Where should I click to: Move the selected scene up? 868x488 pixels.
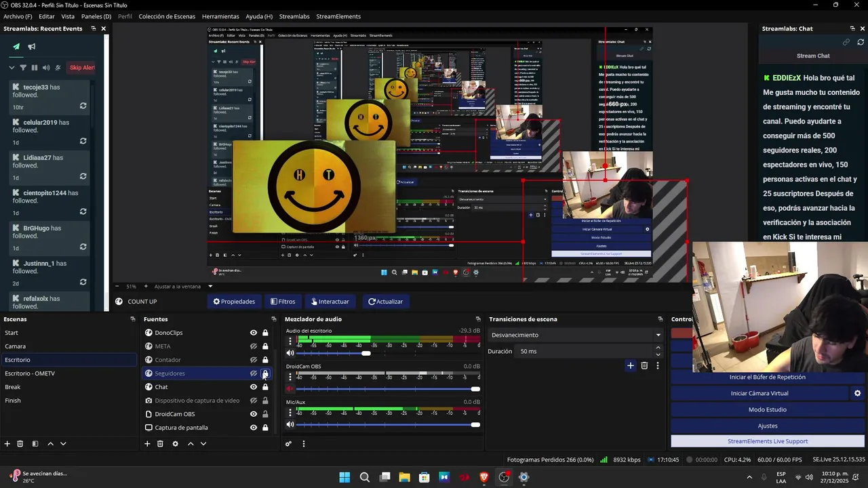click(x=50, y=444)
